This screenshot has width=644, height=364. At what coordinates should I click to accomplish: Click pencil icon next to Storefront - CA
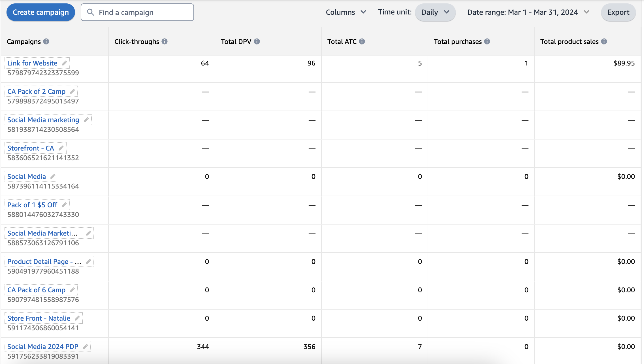[x=61, y=148]
